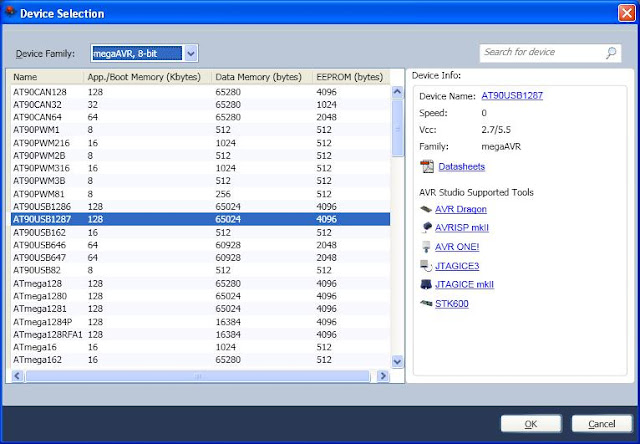Sort by the Name column header

pos(48,77)
